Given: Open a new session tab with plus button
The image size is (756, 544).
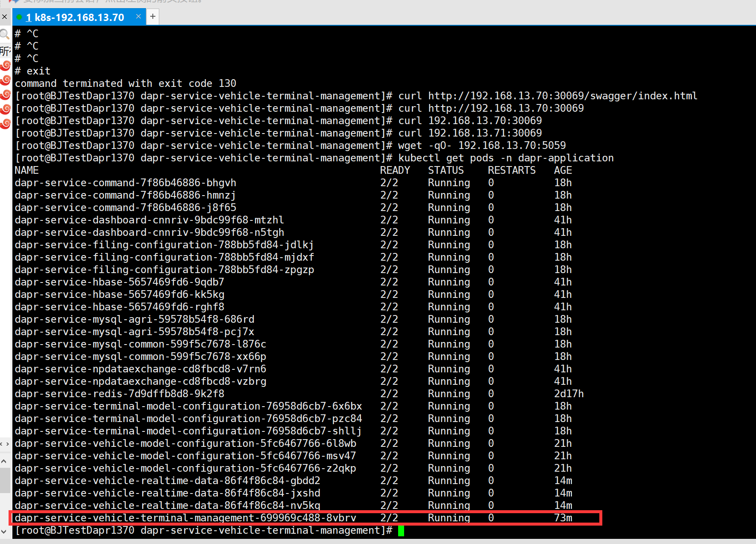Looking at the screenshot, I should pos(153,16).
